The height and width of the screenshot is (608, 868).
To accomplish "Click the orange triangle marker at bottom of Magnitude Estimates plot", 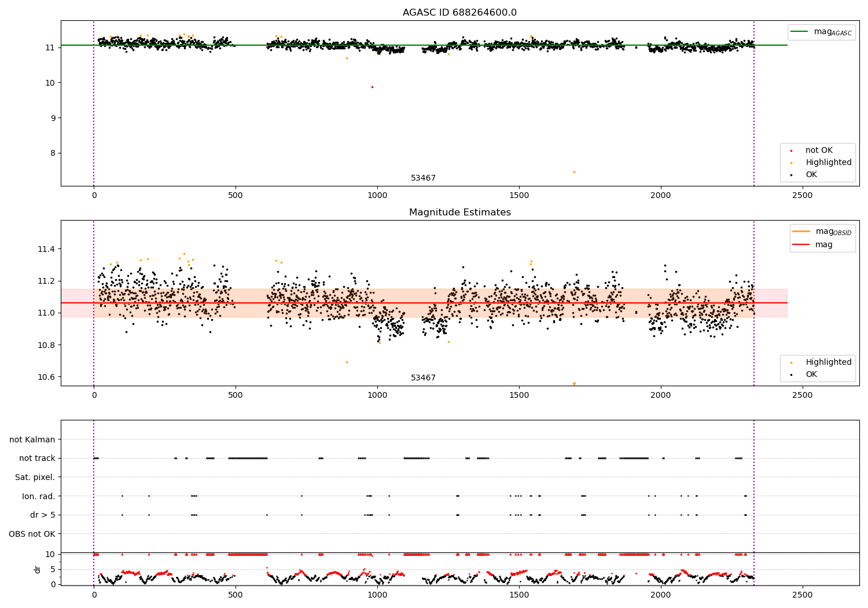I will click(574, 384).
